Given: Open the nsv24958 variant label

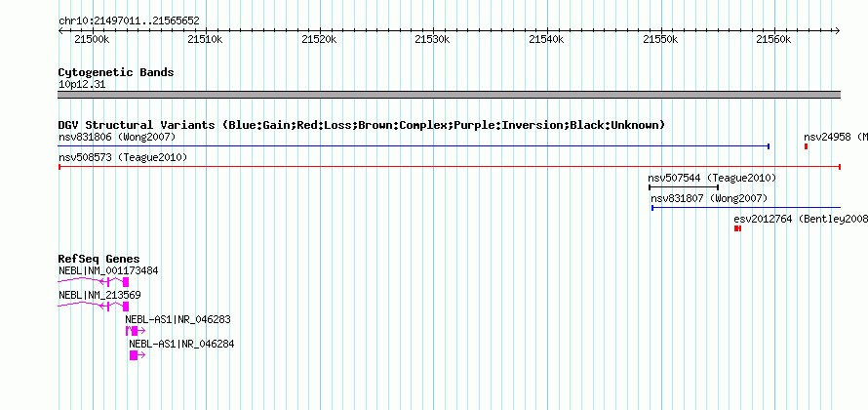Looking at the screenshot, I should 836,137.
